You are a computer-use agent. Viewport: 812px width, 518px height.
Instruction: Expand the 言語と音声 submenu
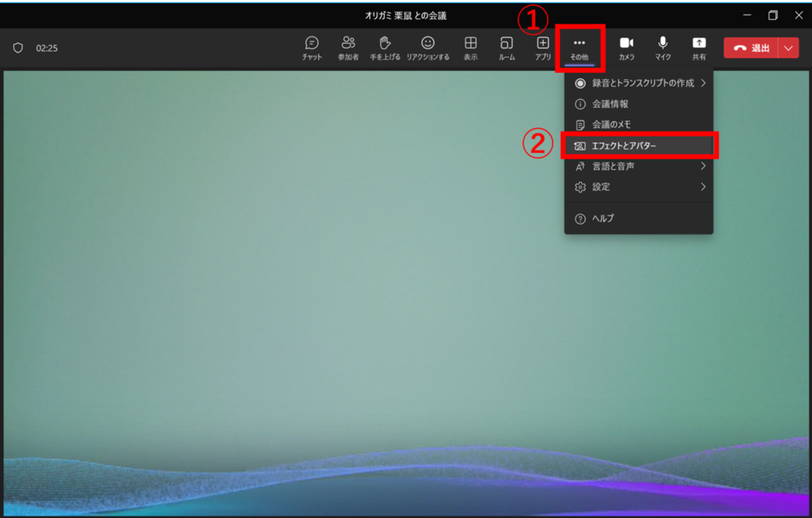[638, 167]
